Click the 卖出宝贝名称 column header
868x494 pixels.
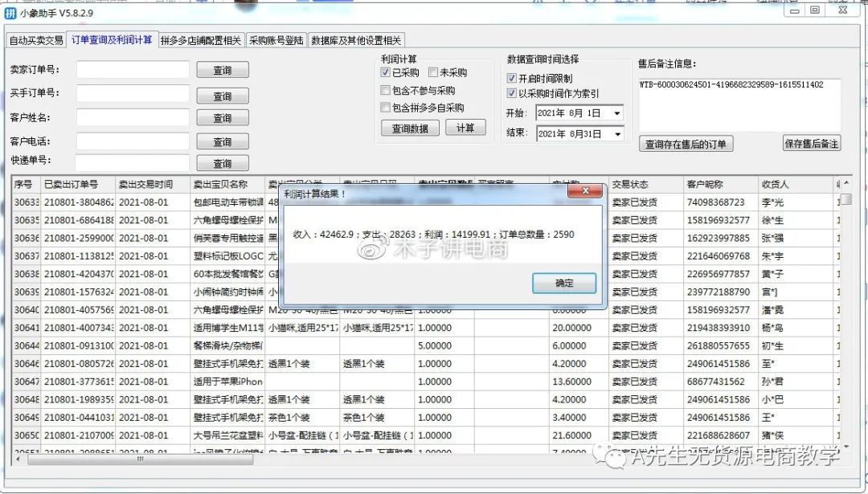pyautogui.click(x=227, y=184)
